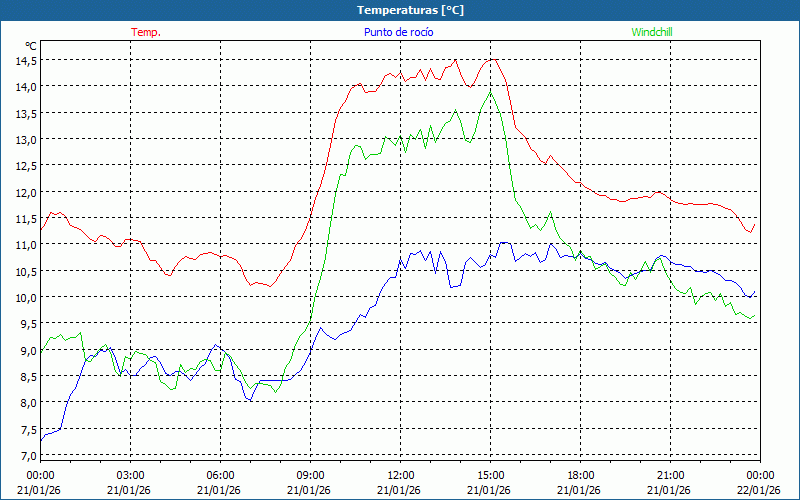Click the 22/01/26 date label
The image size is (800, 500).
(759, 489)
